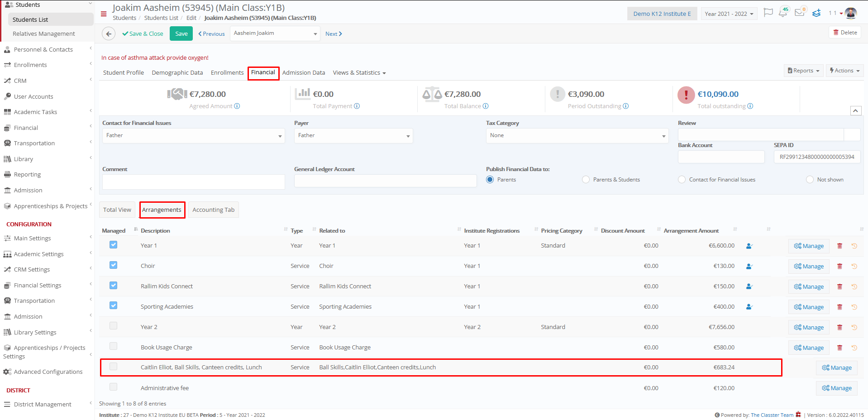Collapse the financial details panel chevron
Viewport: 868px width, 420px height.
pos(856,111)
